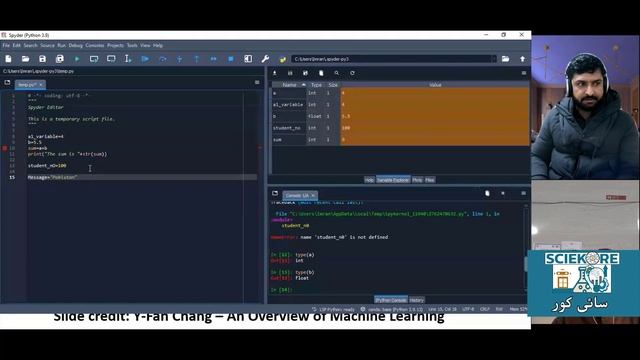The height and width of the screenshot is (360, 640).
Task: Switch to the Plots tab
Action: coord(417,180)
